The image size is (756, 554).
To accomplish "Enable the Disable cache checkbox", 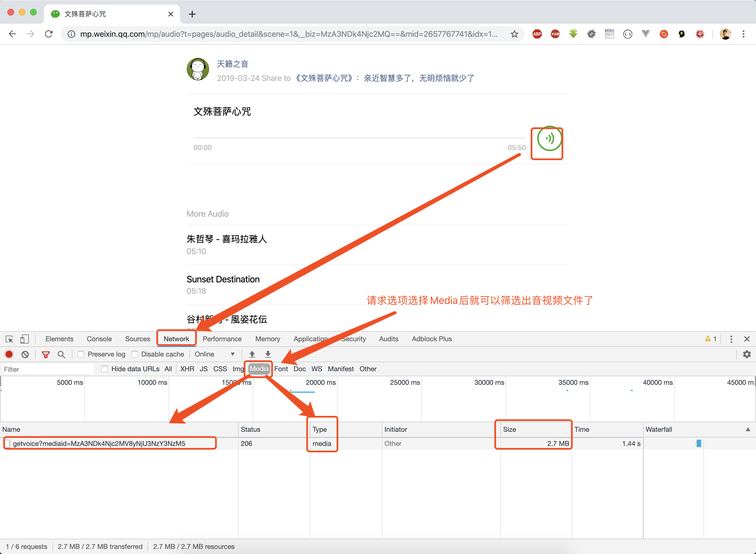I will coord(134,354).
